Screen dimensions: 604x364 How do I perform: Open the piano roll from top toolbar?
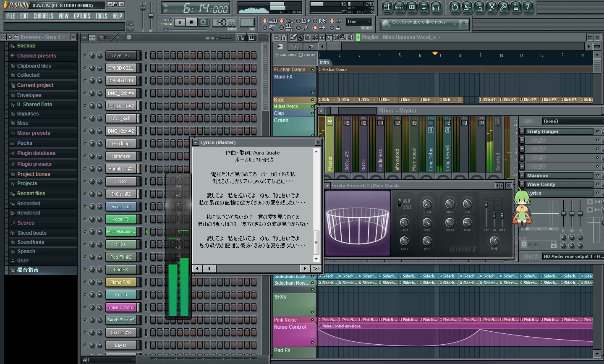[x=411, y=7]
